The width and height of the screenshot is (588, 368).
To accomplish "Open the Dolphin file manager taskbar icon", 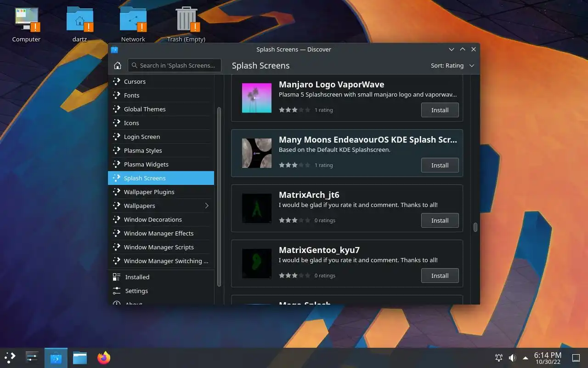I will [x=80, y=357].
